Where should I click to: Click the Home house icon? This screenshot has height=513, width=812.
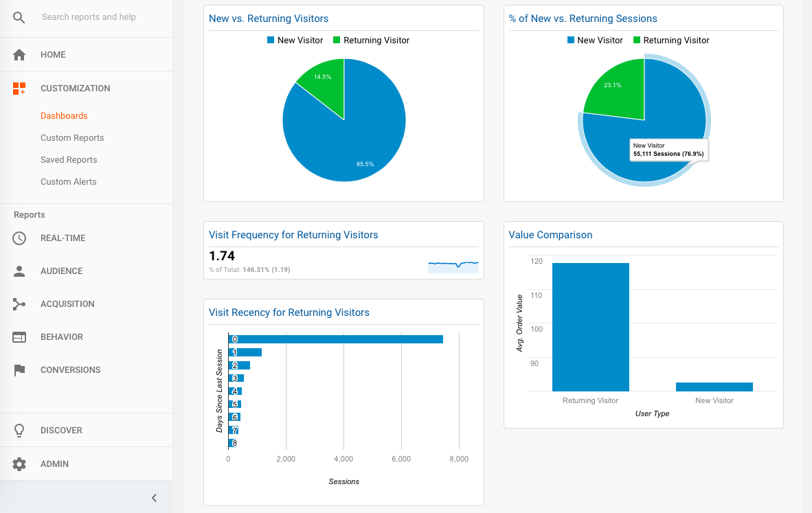point(19,55)
